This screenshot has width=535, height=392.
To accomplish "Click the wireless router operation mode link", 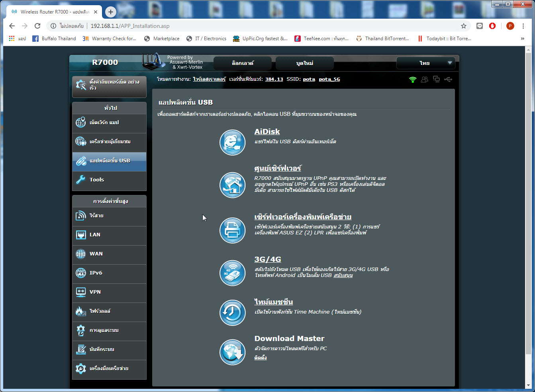I will [209, 79].
